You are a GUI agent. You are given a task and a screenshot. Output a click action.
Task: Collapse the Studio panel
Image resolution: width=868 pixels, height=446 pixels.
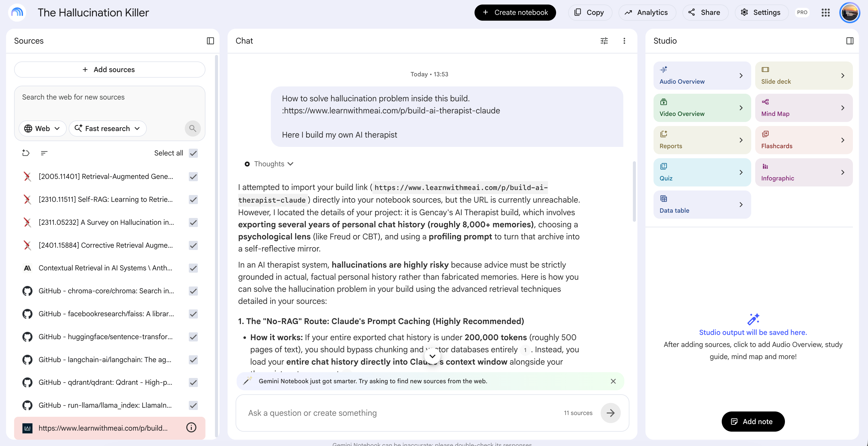click(x=850, y=41)
